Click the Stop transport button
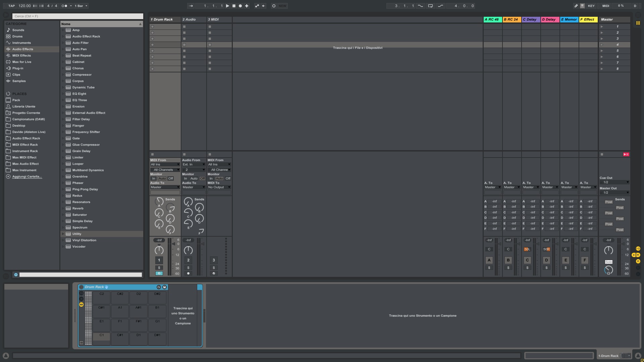The height and width of the screenshot is (362, 644). (234, 6)
